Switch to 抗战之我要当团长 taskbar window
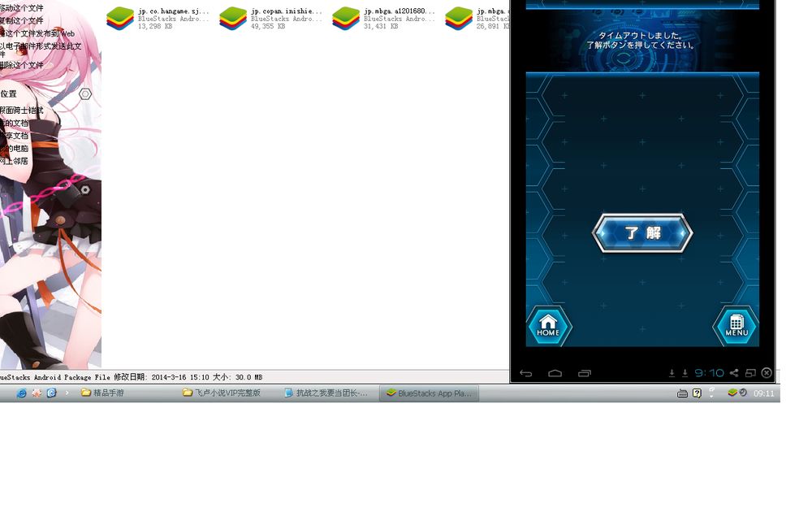 [326, 393]
